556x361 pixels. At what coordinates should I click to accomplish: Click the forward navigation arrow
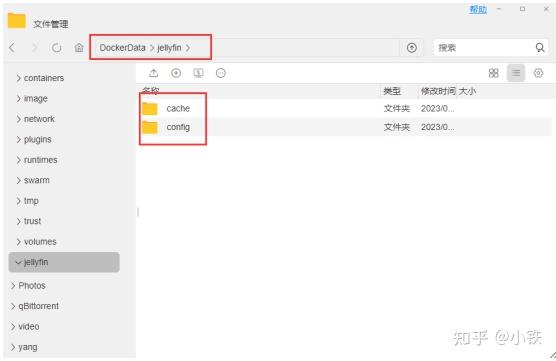34,48
